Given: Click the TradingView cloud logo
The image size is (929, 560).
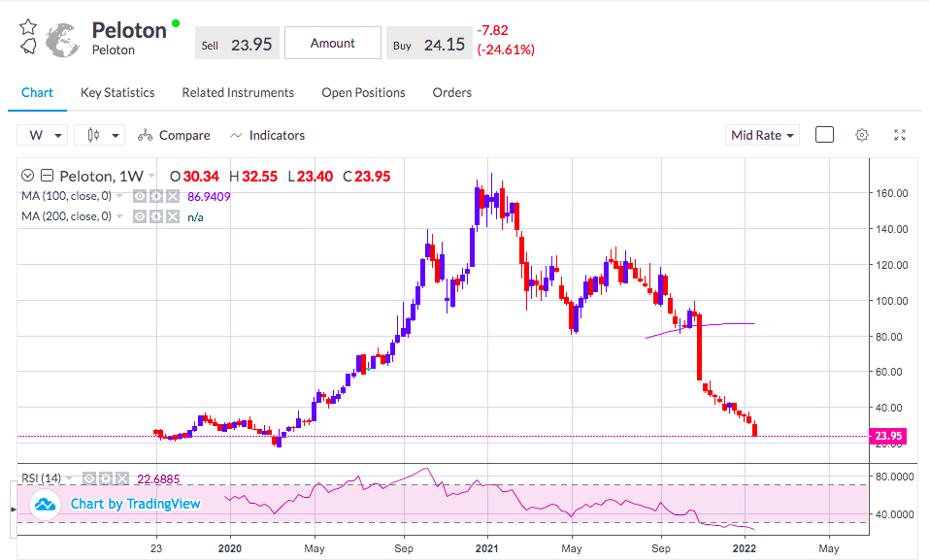Looking at the screenshot, I should [x=45, y=505].
